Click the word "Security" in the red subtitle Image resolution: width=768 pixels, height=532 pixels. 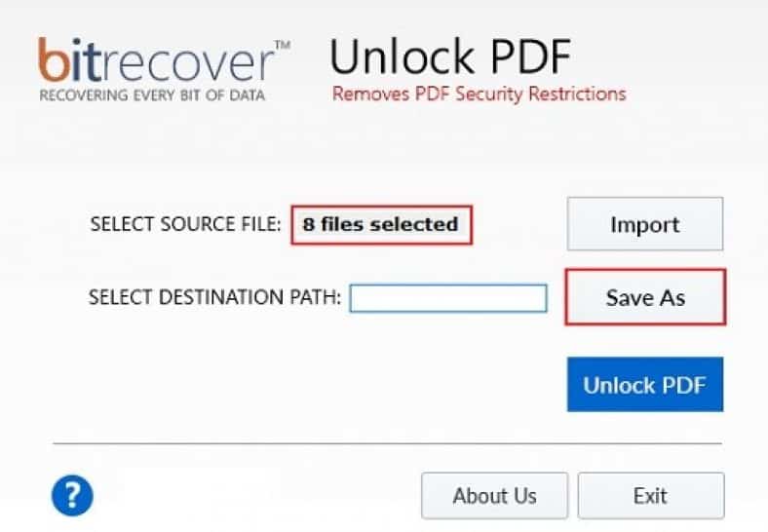click(x=489, y=95)
